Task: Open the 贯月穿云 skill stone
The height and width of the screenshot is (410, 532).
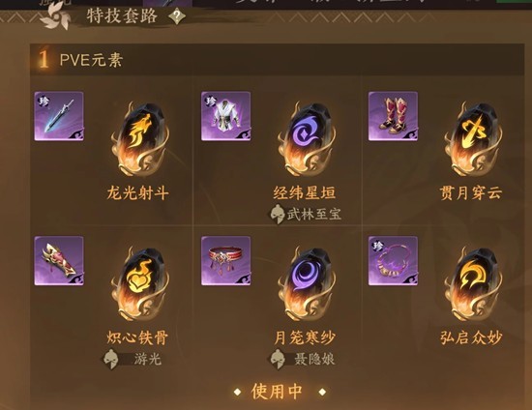Action: pyautogui.click(x=474, y=139)
